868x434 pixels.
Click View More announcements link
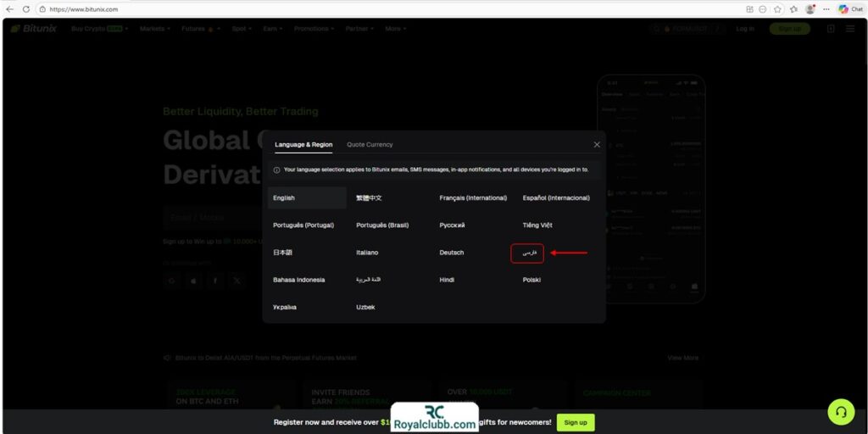pyautogui.click(x=682, y=358)
